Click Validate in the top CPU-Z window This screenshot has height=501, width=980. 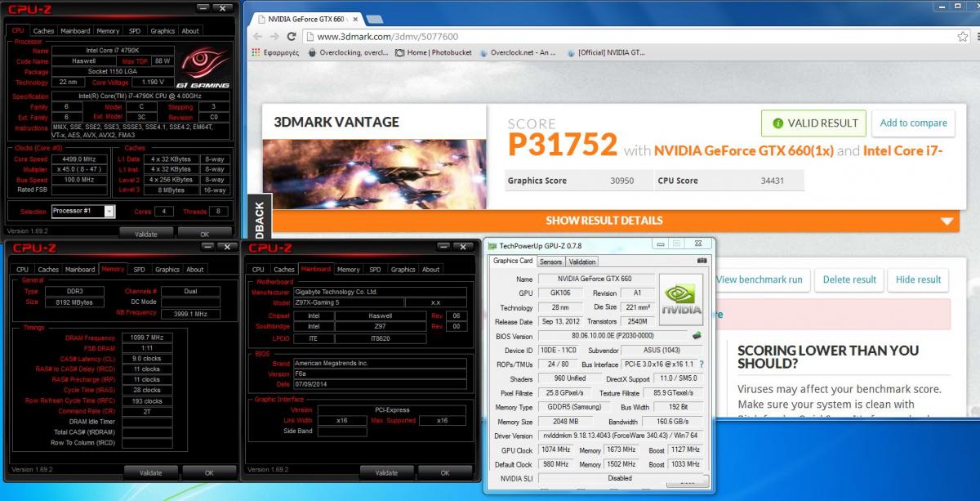point(146,234)
